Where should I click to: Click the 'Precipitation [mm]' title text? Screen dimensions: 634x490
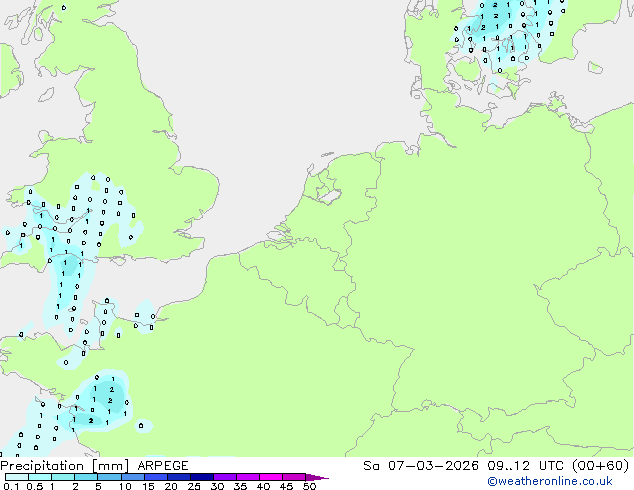(65, 466)
